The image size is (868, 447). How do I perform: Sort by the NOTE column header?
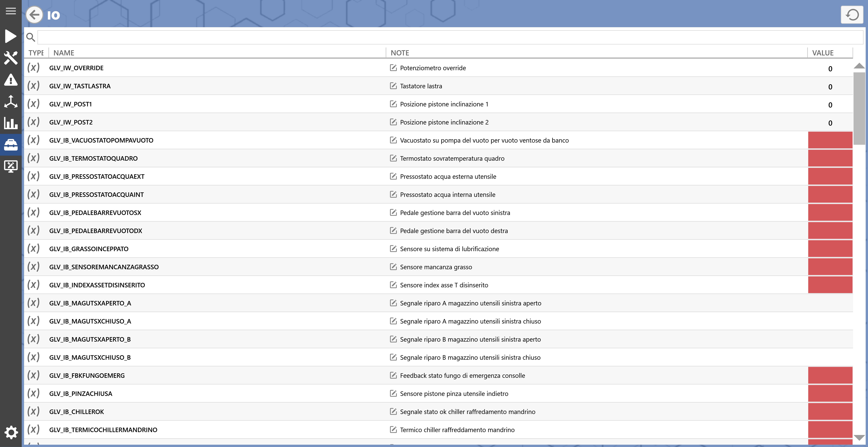pyautogui.click(x=597, y=53)
